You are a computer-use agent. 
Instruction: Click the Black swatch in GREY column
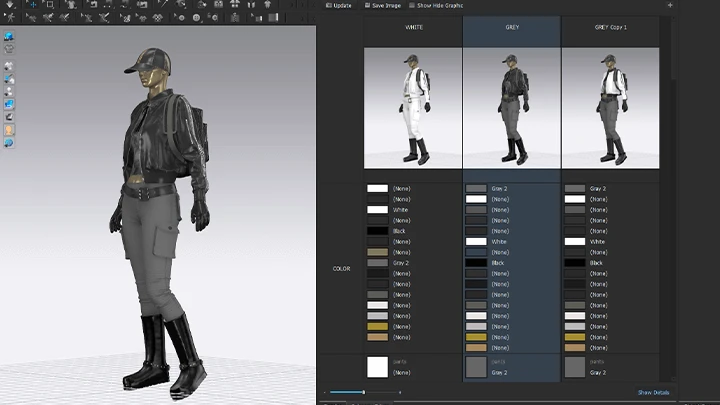[x=476, y=263]
